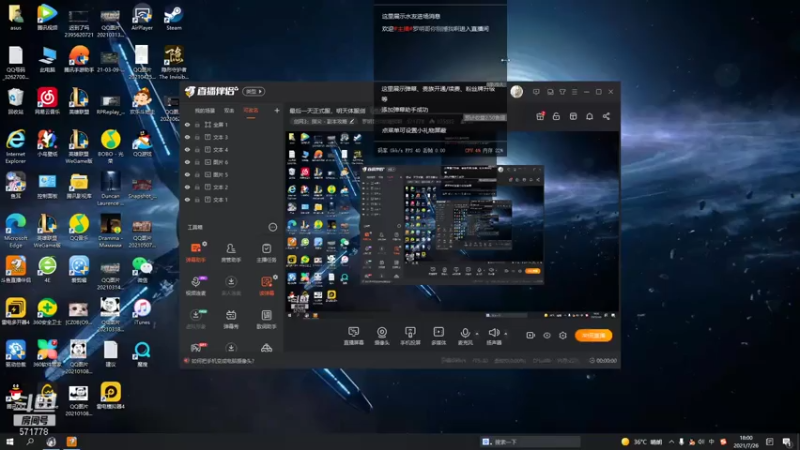The image size is (800, 450).
Task: Click the record video icon beside start button
Action: coord(530,335)
